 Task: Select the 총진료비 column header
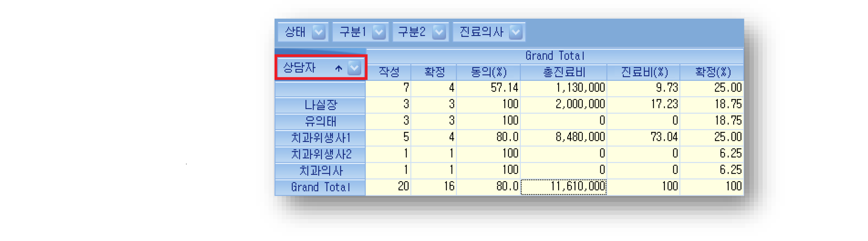click(564, 72)
